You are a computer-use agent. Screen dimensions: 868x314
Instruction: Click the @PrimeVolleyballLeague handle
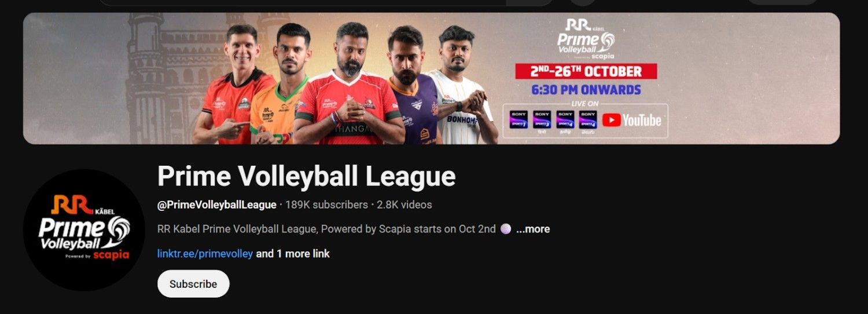(x=217, y=205)
